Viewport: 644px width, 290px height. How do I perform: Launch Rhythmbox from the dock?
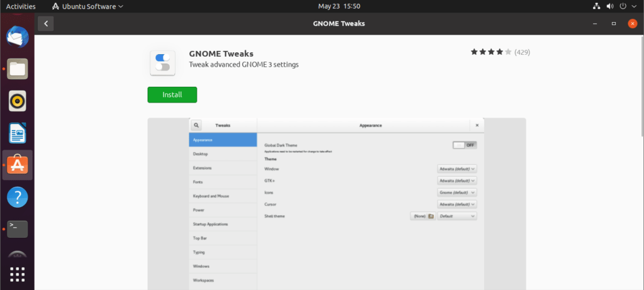click(17, 101)
